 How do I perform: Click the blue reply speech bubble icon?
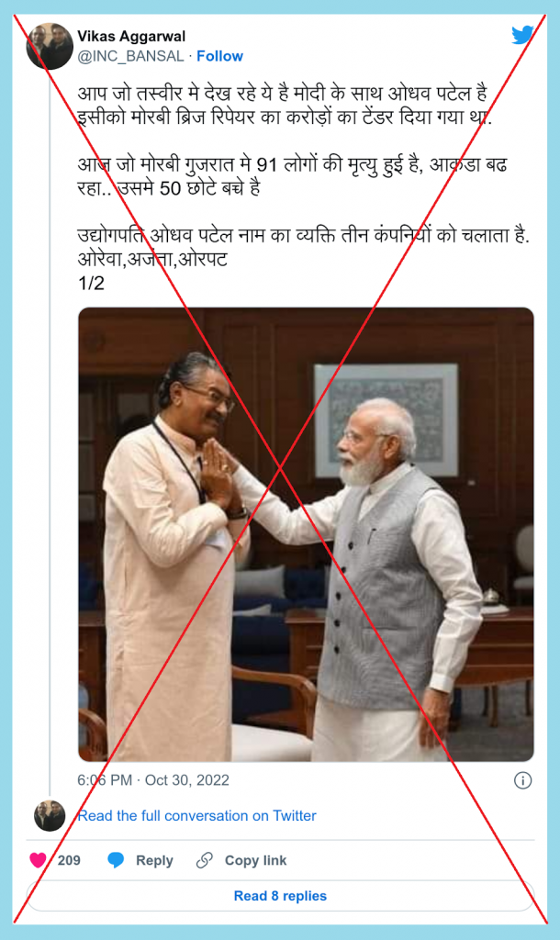[x=116, y=860]
